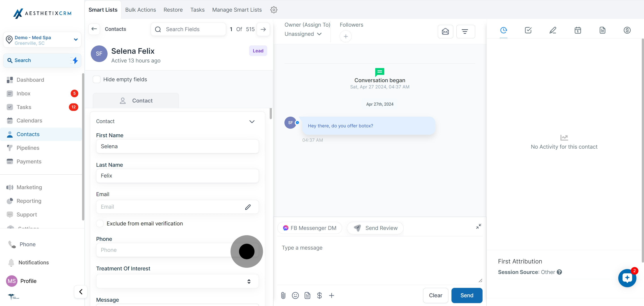The image size is (644, 306).
Task: Open the support chat widget
Action: 627,278
